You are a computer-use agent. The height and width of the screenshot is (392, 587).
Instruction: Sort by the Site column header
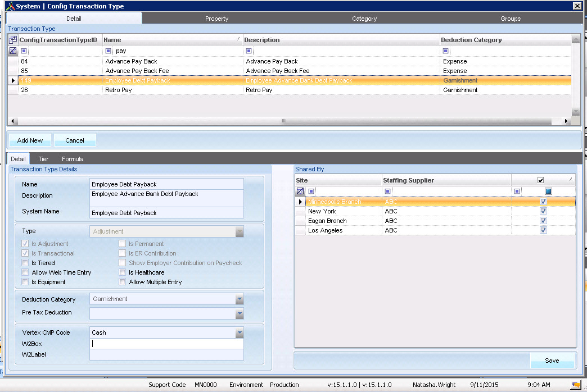coord(338,180)
